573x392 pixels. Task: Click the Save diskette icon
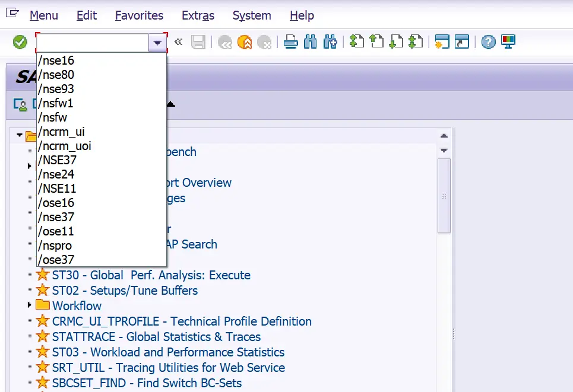click(x=198, y=42)
